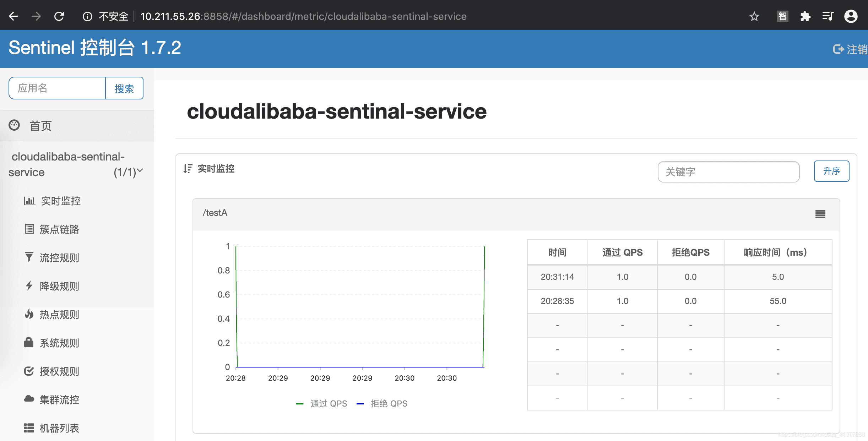This screenshot has height=441, width=868.
Task: Open the /testA chart hamburger menu
Action: pos(820,214)
